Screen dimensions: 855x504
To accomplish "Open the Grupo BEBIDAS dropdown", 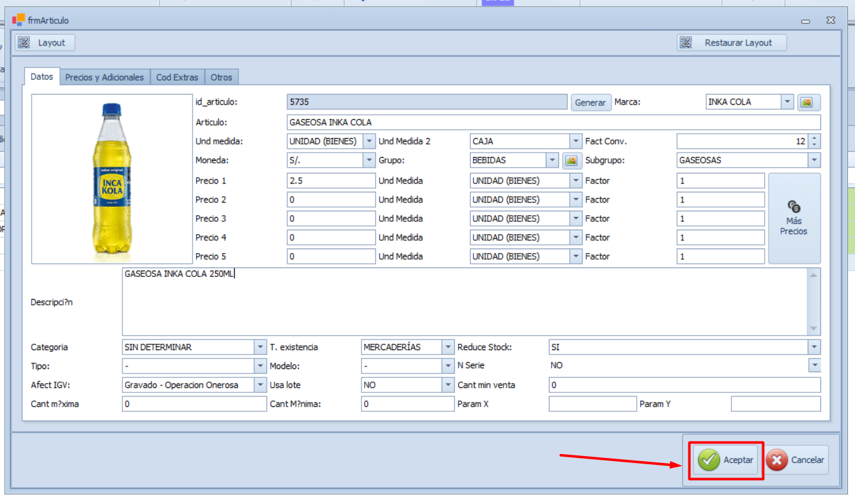I will (x=553, y=160).
